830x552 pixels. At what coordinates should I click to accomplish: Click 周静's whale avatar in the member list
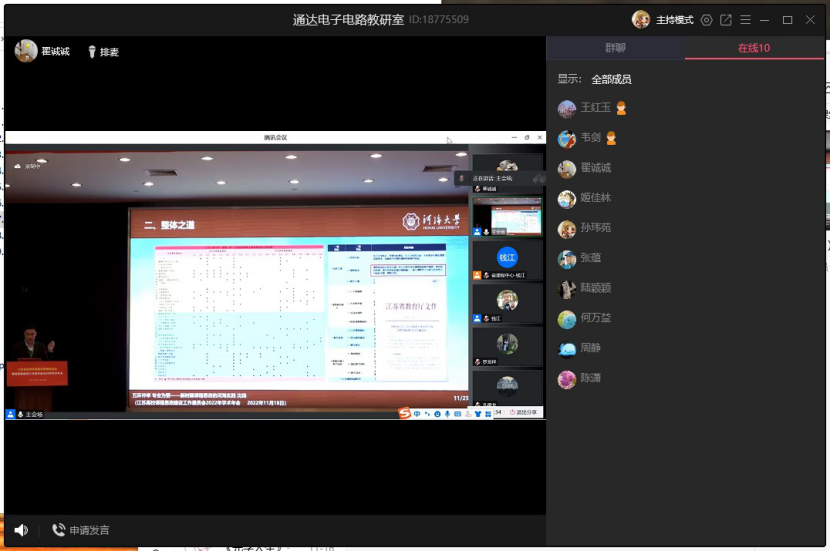[x=566, y=349]
